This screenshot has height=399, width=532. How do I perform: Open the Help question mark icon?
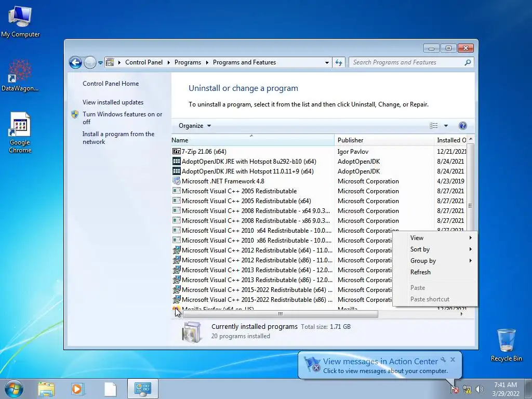462,126
